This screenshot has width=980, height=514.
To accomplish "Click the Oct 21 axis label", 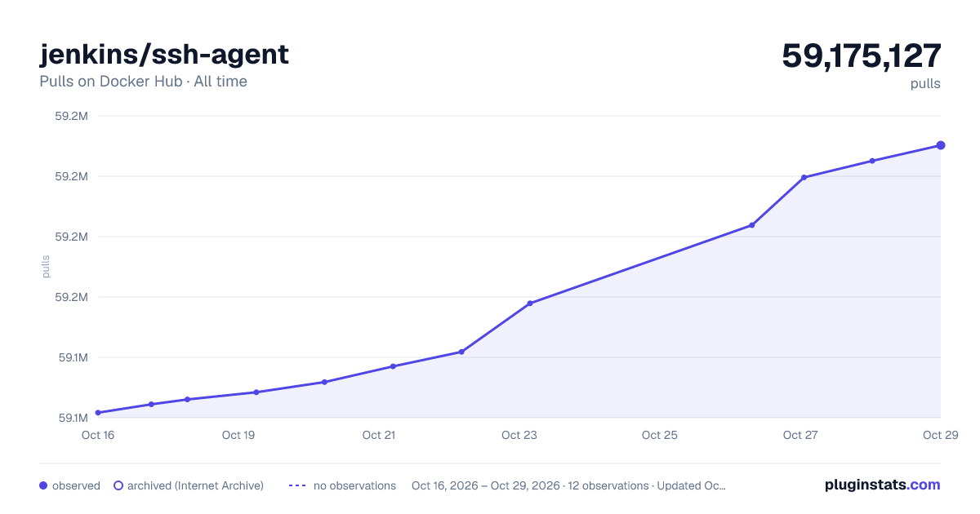I will click(x=379, y=435).
